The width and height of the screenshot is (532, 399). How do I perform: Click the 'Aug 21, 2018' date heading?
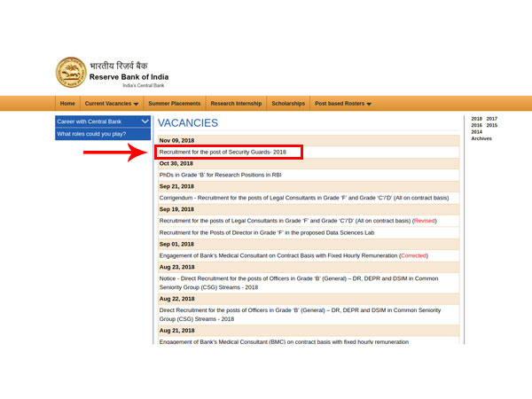click(x=176, y=331)
